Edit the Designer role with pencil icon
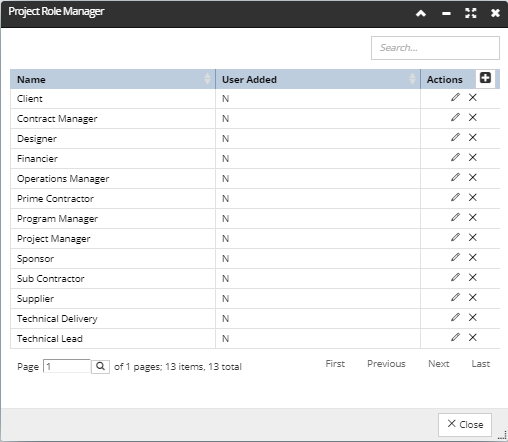 (455, 137)
